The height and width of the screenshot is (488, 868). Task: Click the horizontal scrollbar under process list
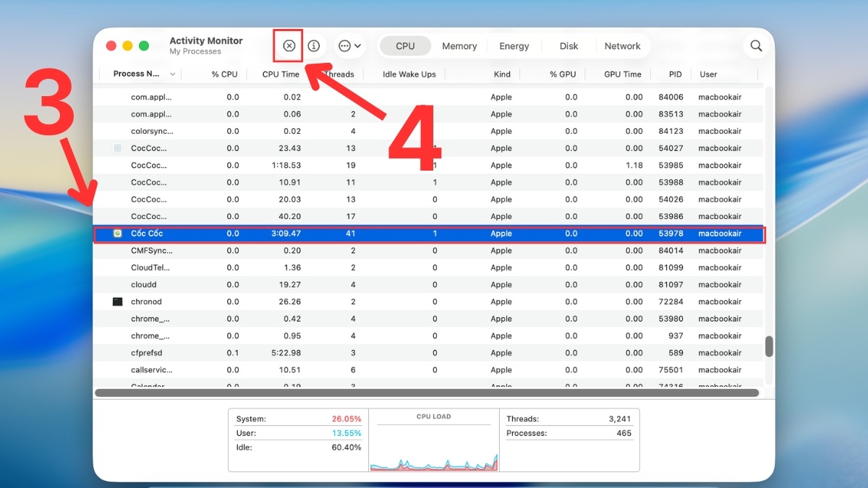pyautogui.click(x=427, y=393)
